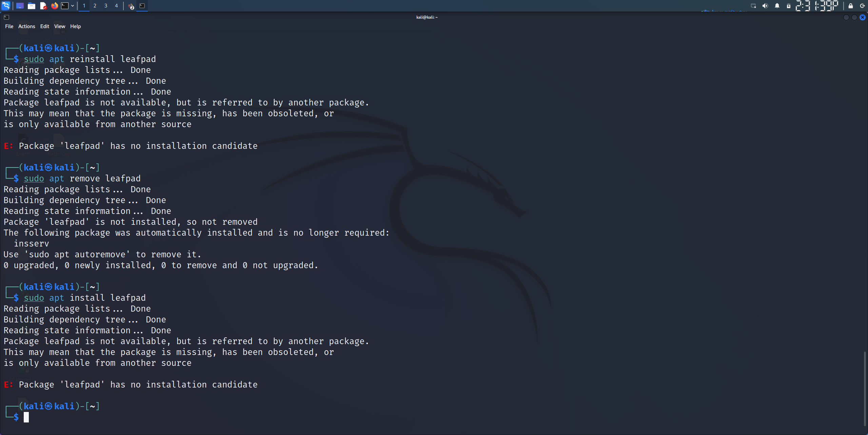Switch to workspace 2
This screenshot has height=435, width=868.
(x=95, y=6)
